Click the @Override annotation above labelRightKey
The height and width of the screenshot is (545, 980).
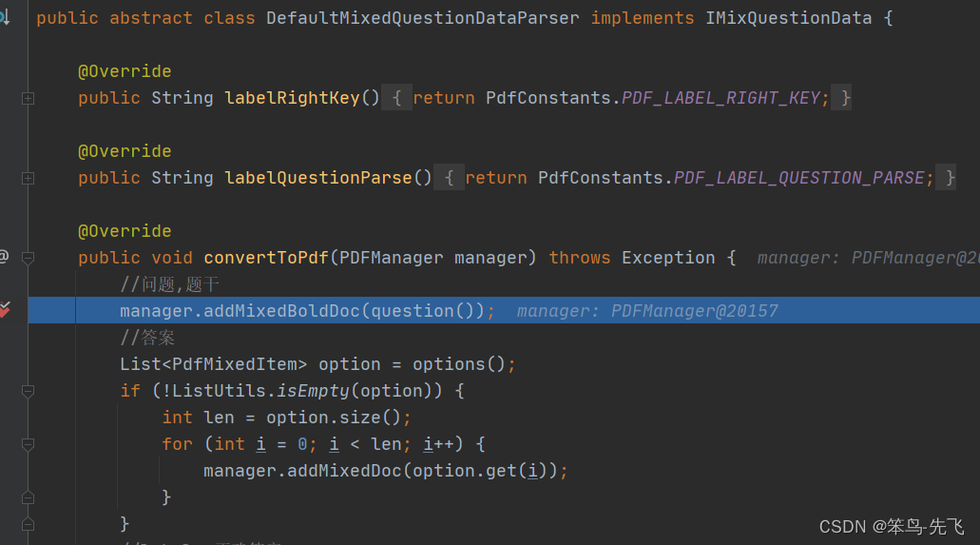click(125, 71)
